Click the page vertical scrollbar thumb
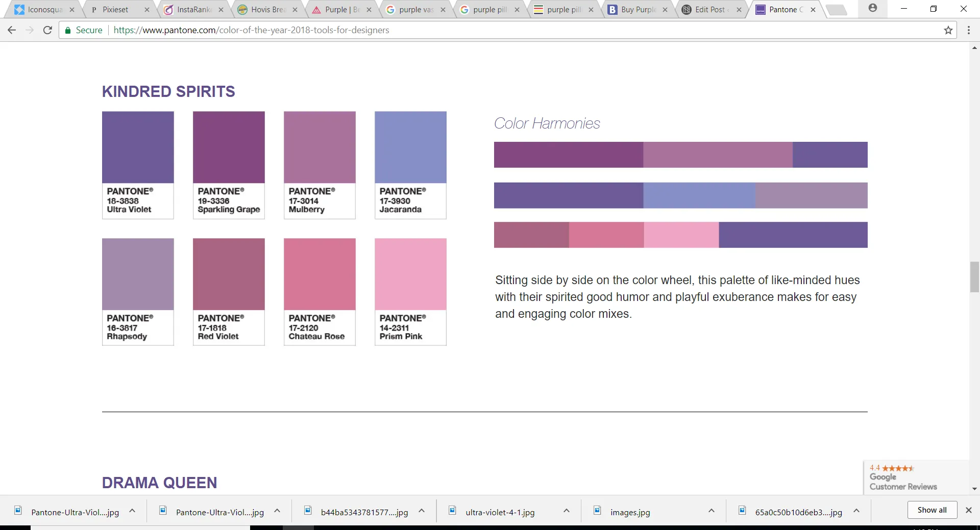The image size is (980, 530). click(x=974, y=276)
